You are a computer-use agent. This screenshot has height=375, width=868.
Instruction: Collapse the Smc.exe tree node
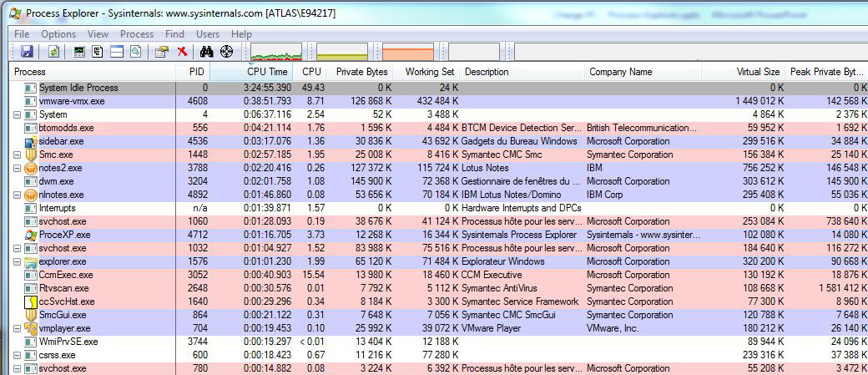tap(18, 155)
